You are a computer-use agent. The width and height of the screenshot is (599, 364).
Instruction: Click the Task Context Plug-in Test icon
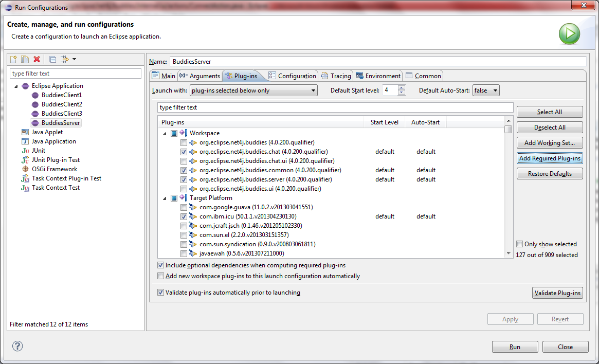[x=25, y=178]
